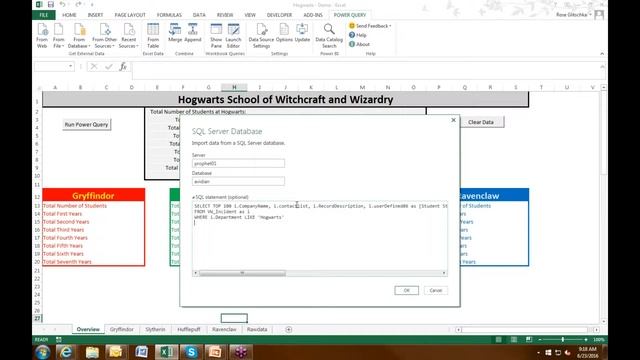Open Skype from the taskbar
The width and height of the screenshot is (640, 360).
(191, 352)
